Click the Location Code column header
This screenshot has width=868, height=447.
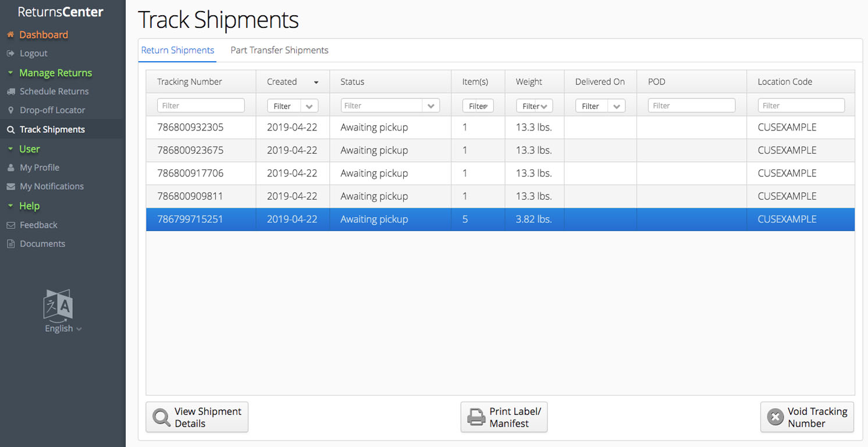coord(801,82)
